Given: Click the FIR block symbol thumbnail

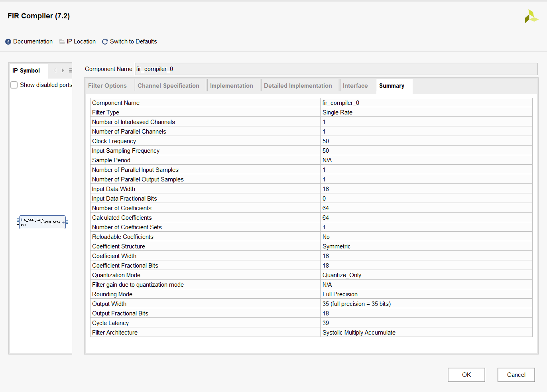Looking at the screenshot, I should click(42, 222).
